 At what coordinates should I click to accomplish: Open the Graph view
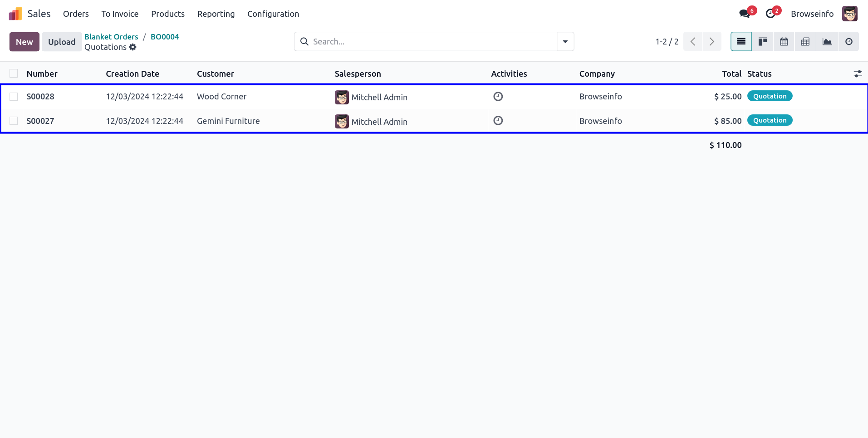tap(827, 42)
